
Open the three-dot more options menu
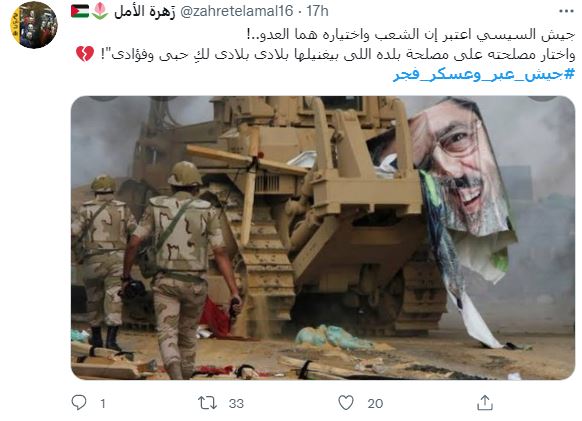(x=566, y=12)
